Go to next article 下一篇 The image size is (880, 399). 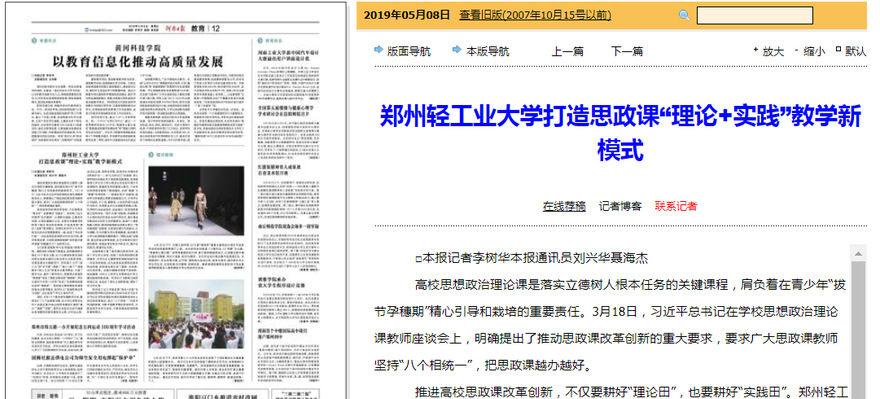tap(627, 52)
